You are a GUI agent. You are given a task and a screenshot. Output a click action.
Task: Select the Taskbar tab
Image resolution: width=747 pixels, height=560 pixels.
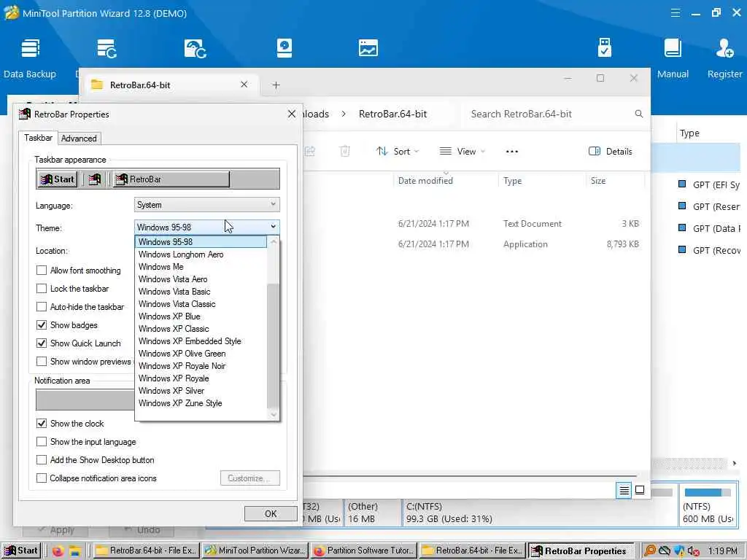38,138
